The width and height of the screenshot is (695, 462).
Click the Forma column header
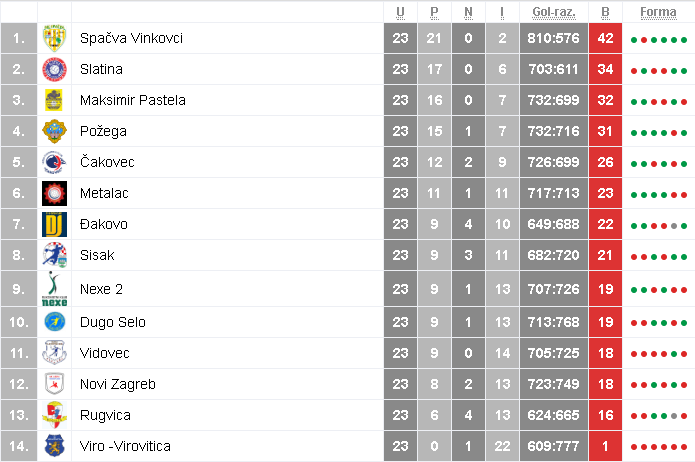[x=658, y=13]
